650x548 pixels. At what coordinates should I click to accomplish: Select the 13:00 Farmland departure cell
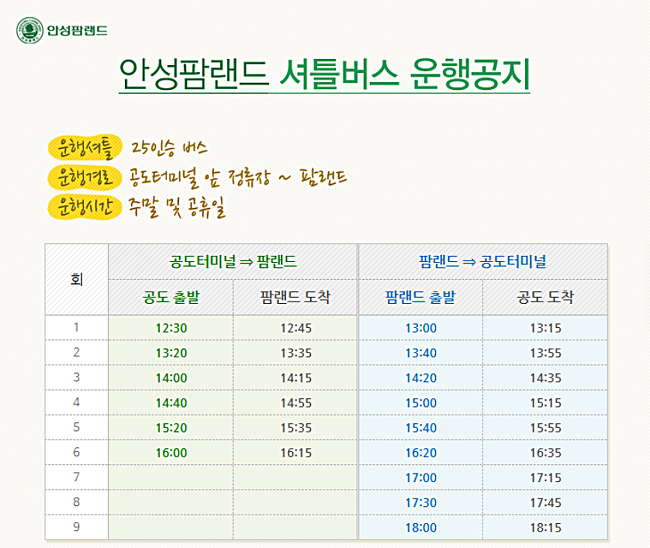click(420, 328)
